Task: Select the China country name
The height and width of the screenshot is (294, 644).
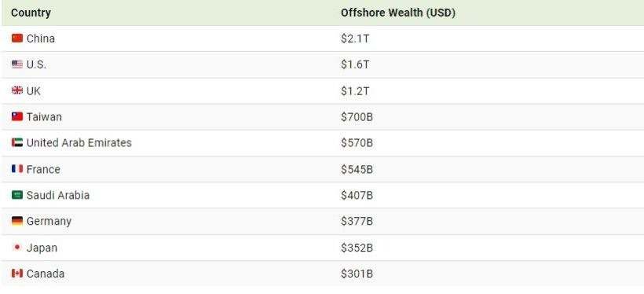Action: click(41, 39)
